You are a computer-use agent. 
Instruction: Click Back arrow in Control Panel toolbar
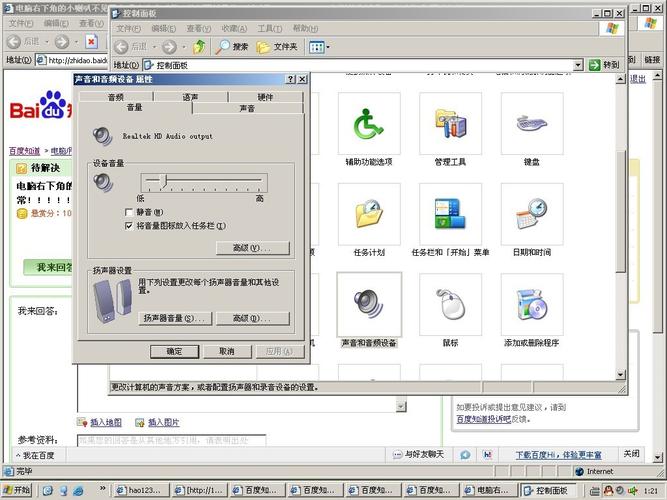click(x=122, y=47)
